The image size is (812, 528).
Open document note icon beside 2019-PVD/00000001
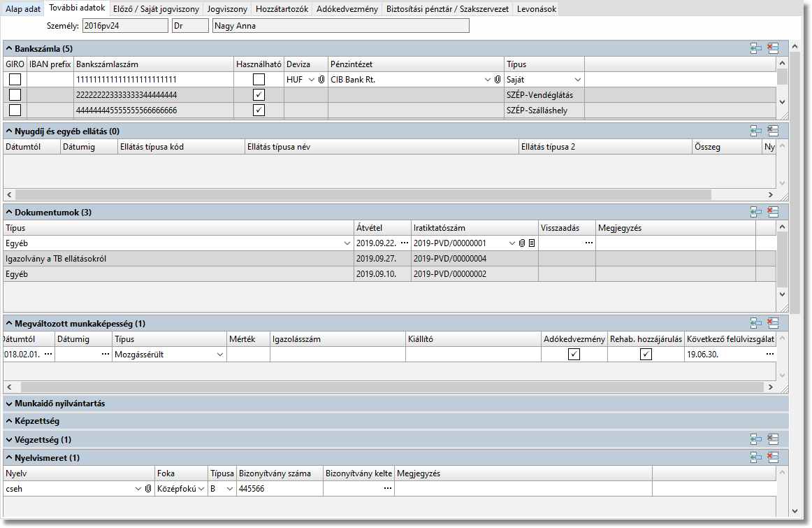[x=532, y=243]
